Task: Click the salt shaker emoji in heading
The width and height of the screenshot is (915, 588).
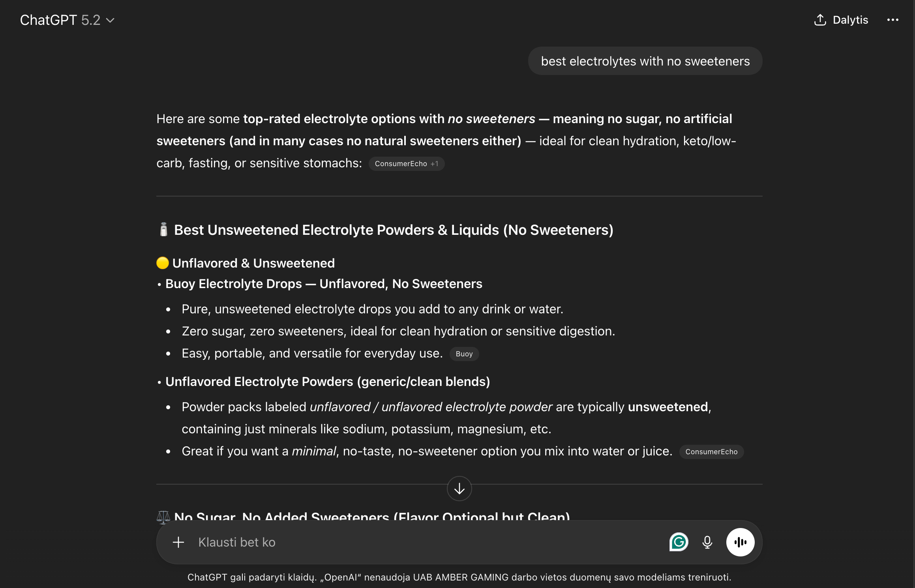Action: [x=163, y=230]
